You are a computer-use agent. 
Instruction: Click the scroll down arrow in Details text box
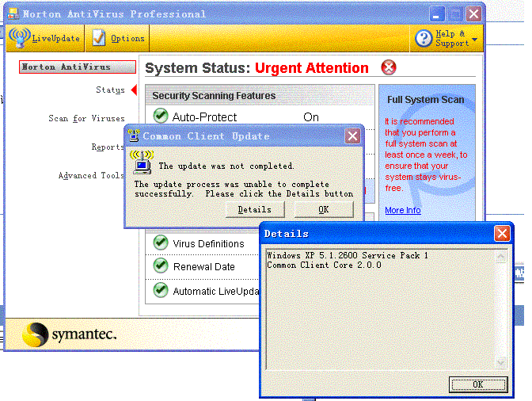(501, 363)
